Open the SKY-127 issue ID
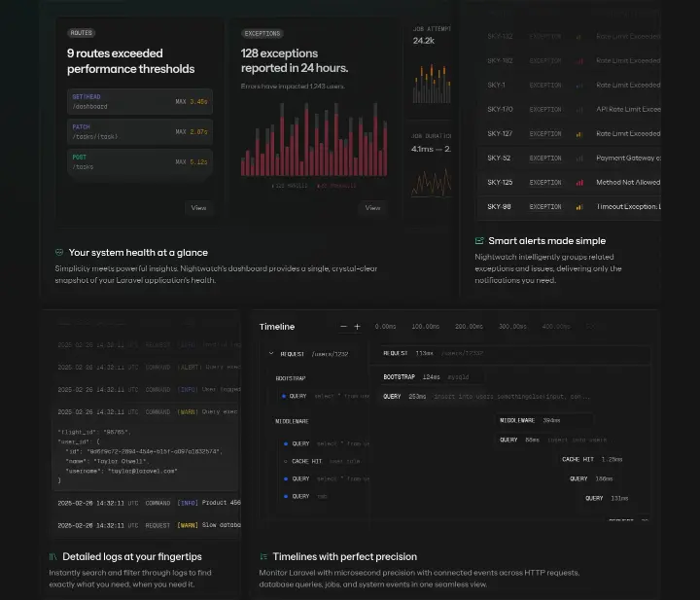 pos(500,133)
